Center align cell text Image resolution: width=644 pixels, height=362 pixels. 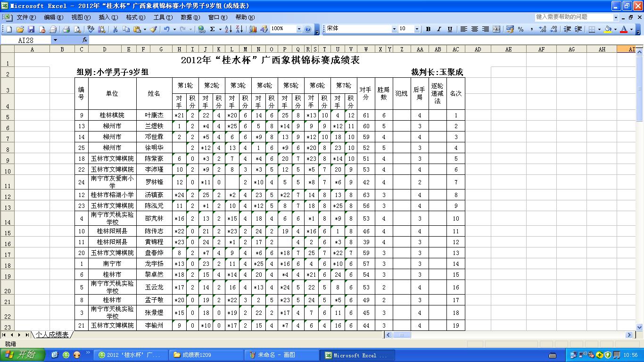(475, 29)
